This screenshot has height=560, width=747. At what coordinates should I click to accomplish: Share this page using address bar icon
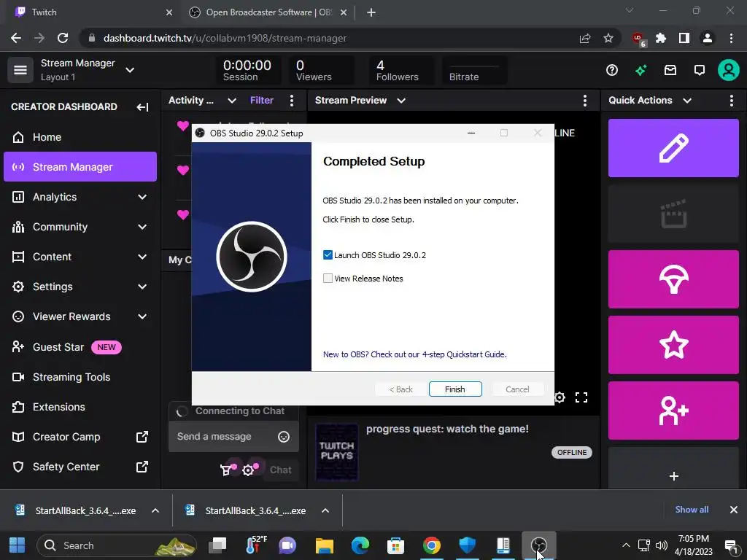(x=585, y=39)
